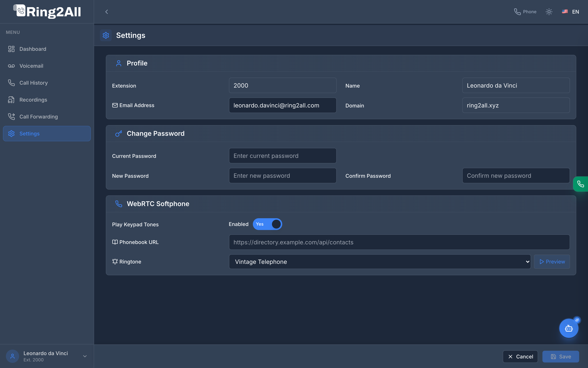588x368 pixels.
Task: Open Call History page
Action: tap(47, 83)
